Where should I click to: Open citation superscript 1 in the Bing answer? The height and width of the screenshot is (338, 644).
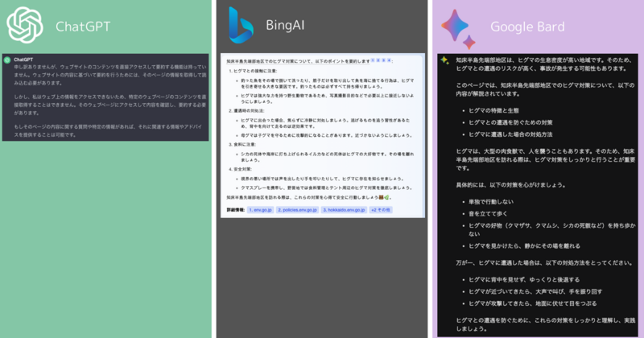click(373, 60)
